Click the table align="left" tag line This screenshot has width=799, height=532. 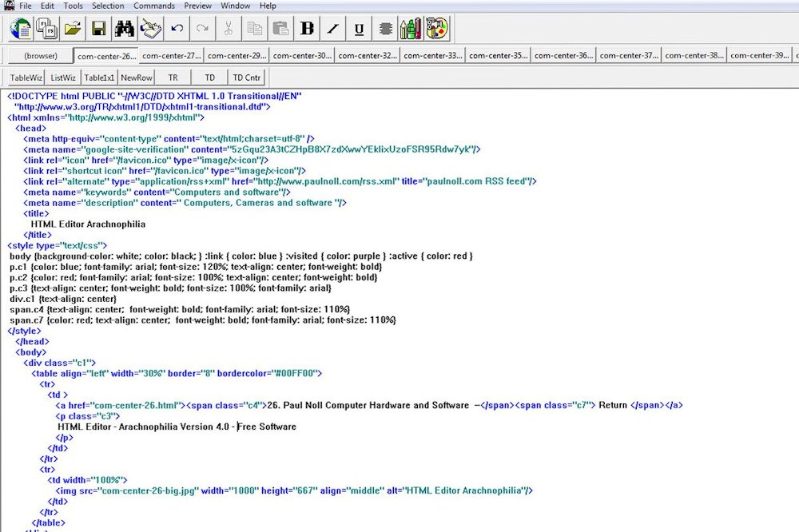tap(177, 374)
